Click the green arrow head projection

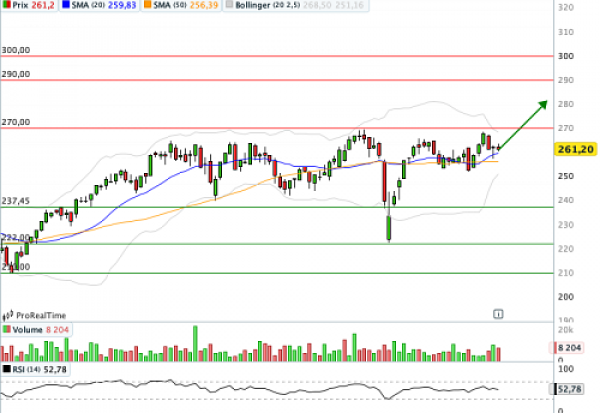coord(542,103)
